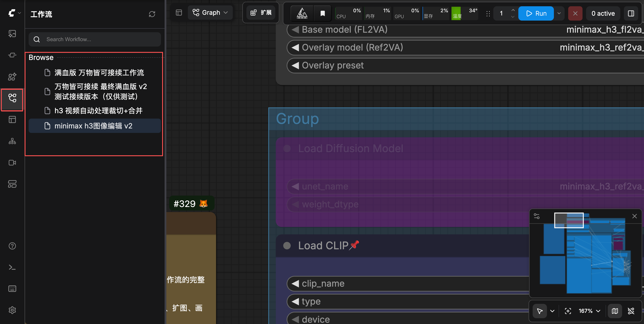Open the workflows sidebar icon
Viewport: 644px width, 324px height.
click(x=12, y=98)
